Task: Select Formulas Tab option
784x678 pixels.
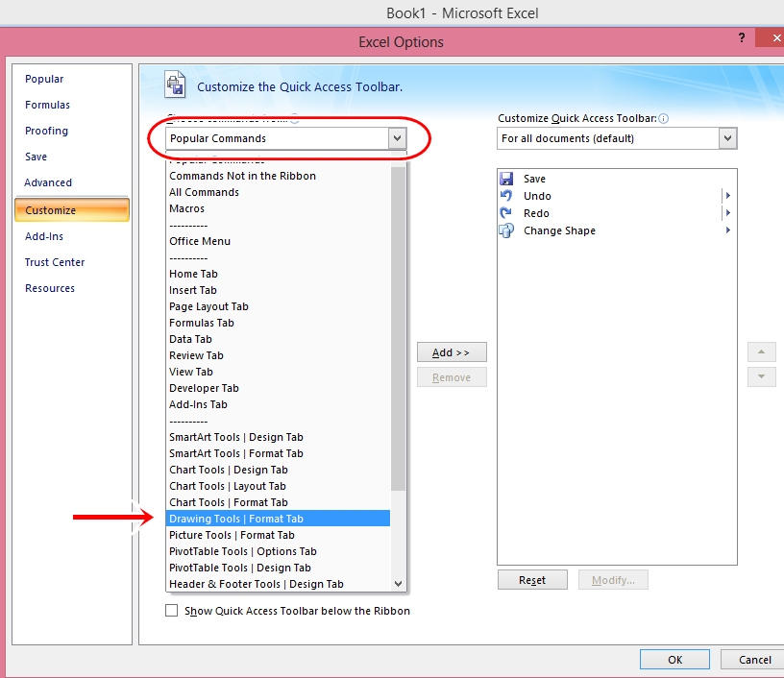Action: pyautogui.click(x=278, y=323)
